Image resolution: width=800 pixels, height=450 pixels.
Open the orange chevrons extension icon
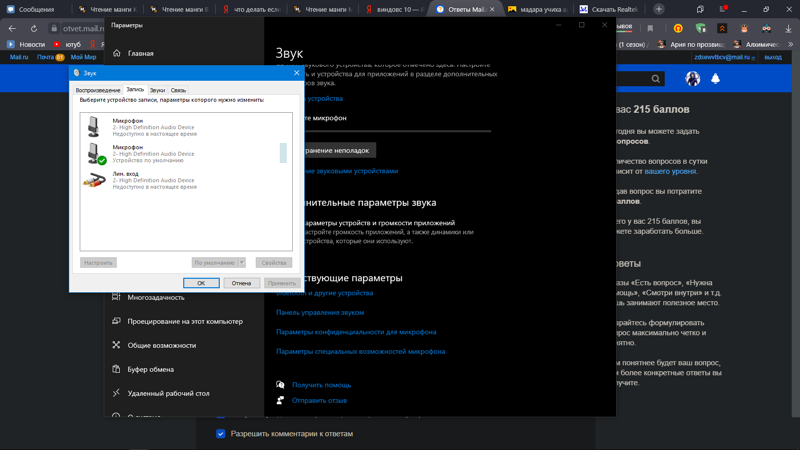click(x=722, y=29)
